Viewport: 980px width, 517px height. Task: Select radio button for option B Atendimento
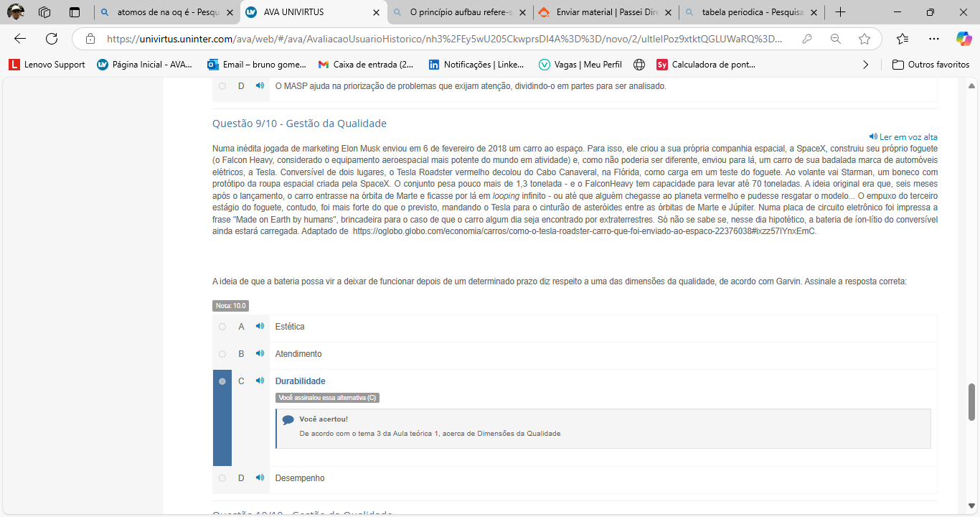click(x=222, y=354)
